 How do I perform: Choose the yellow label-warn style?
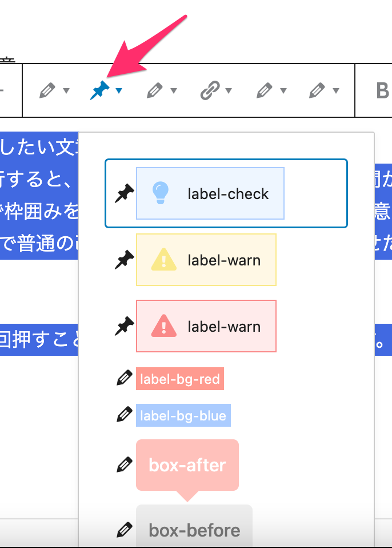(206, 260)
